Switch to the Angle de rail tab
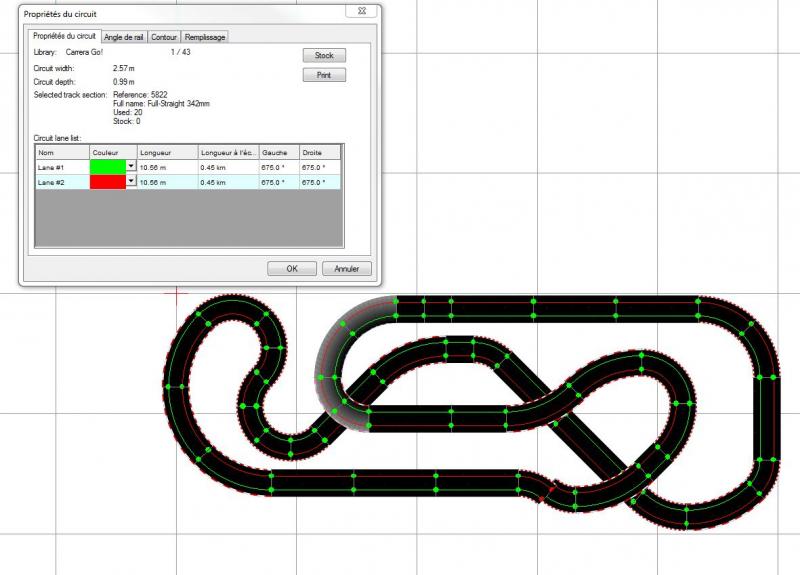The height and width of the screenshot is (575, 800). (124, 37)
